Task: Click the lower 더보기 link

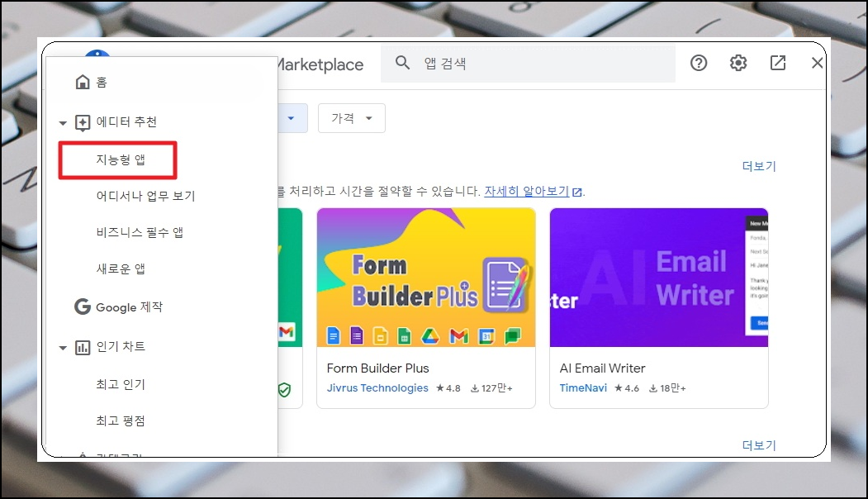Action: [x=759, y=445]
